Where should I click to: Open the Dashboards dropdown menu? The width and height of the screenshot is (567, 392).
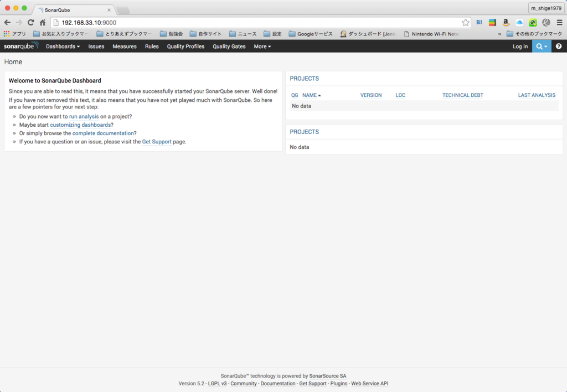click(x=63, y=47)
